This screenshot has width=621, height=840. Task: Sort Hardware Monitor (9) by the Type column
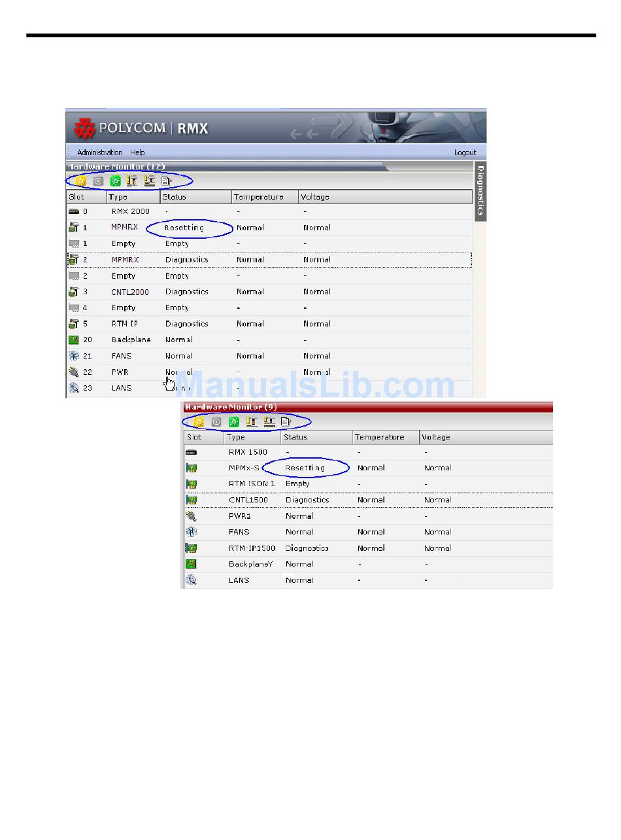click(252, 437)
